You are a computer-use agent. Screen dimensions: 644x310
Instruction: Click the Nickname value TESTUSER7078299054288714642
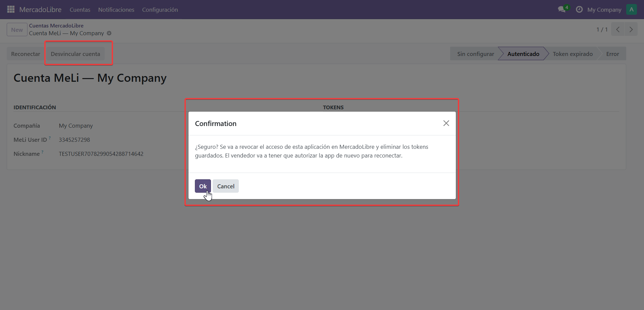[x=101, y=154]
